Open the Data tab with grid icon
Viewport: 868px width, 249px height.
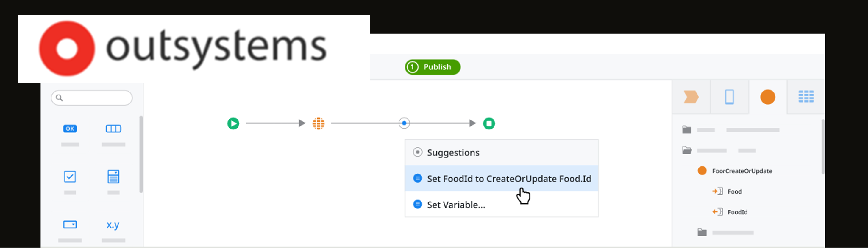pos(806,97)
